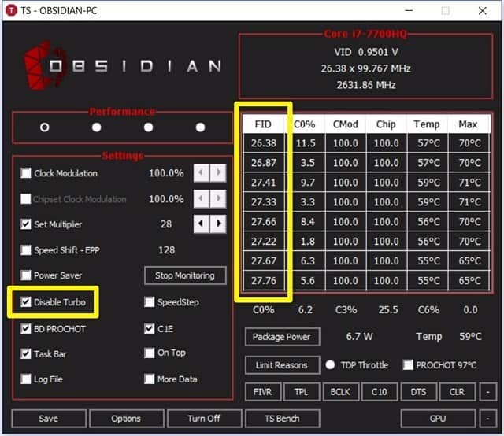The height and width of the screenshot is (436, 504).
Task: Click the VID 0.9501 V readout
Action: point(366,52)
